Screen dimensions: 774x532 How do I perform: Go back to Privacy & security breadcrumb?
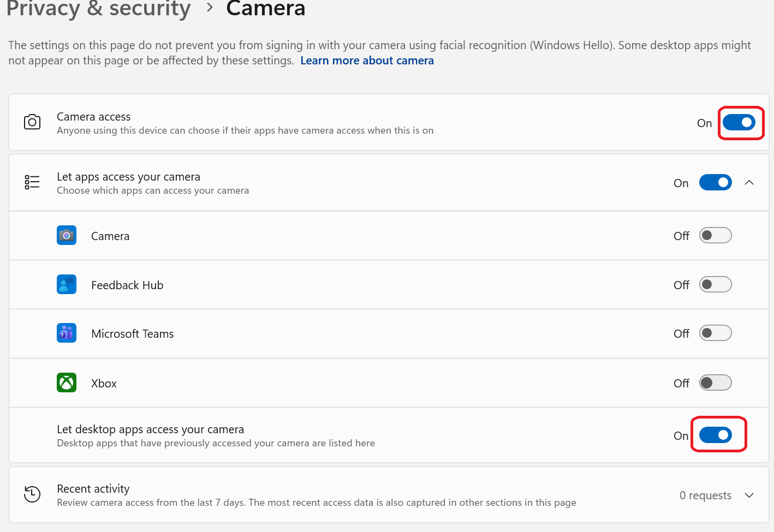[x=98, y=9]
